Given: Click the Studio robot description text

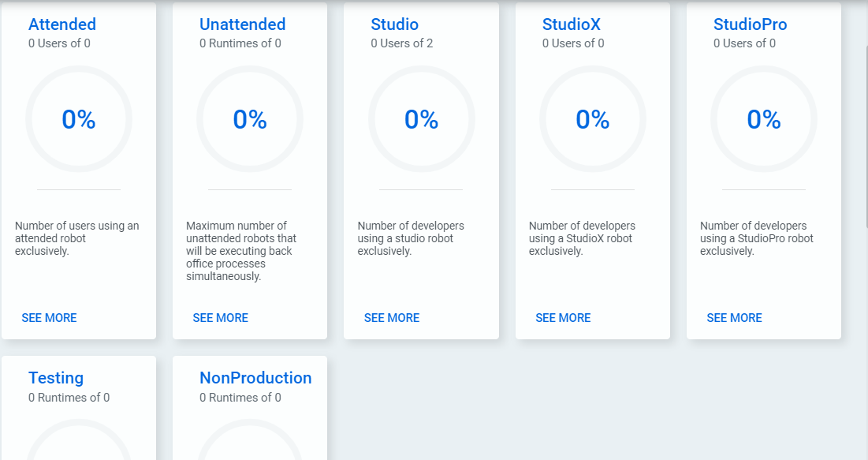Looking at the screenshot, I should [x=411, y=238].
